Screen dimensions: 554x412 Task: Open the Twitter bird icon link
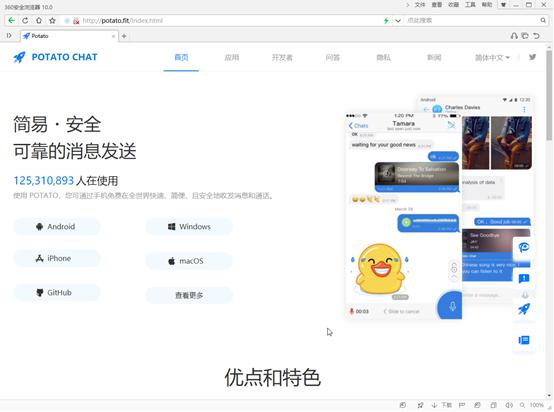coord(532,57)
